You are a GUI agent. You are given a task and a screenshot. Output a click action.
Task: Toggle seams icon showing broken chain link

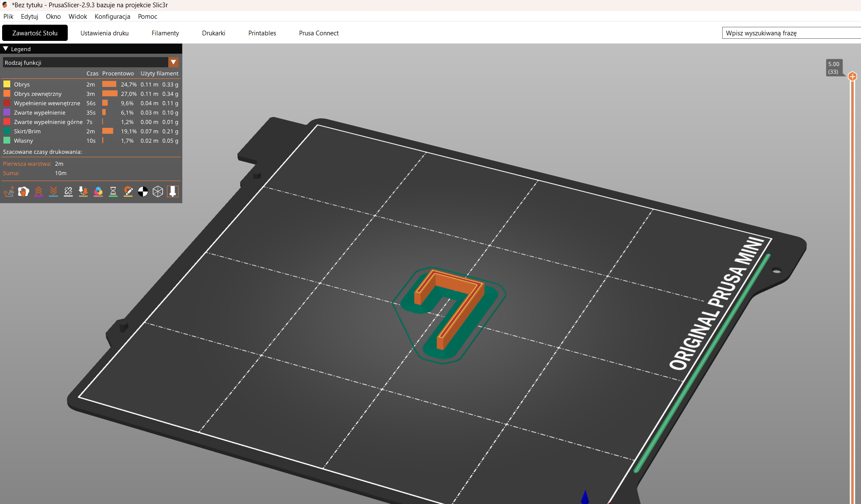tap(68, 192)
